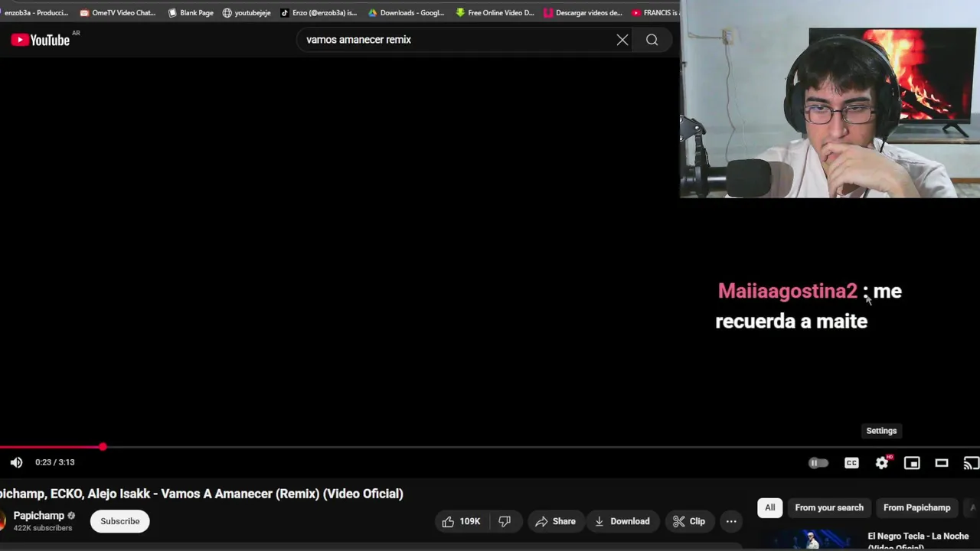The height and width of the screenshot is (551, 980).
Task: Select From Papichamp chip
Action: click(916, 507)
